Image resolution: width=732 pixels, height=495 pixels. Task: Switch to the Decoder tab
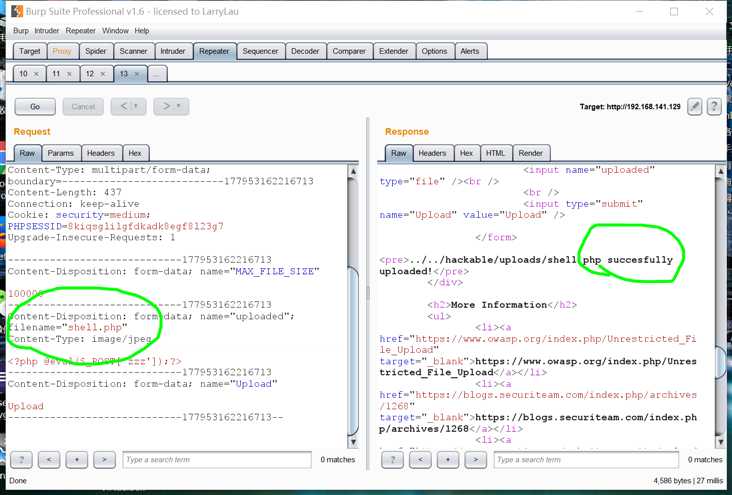305,51
